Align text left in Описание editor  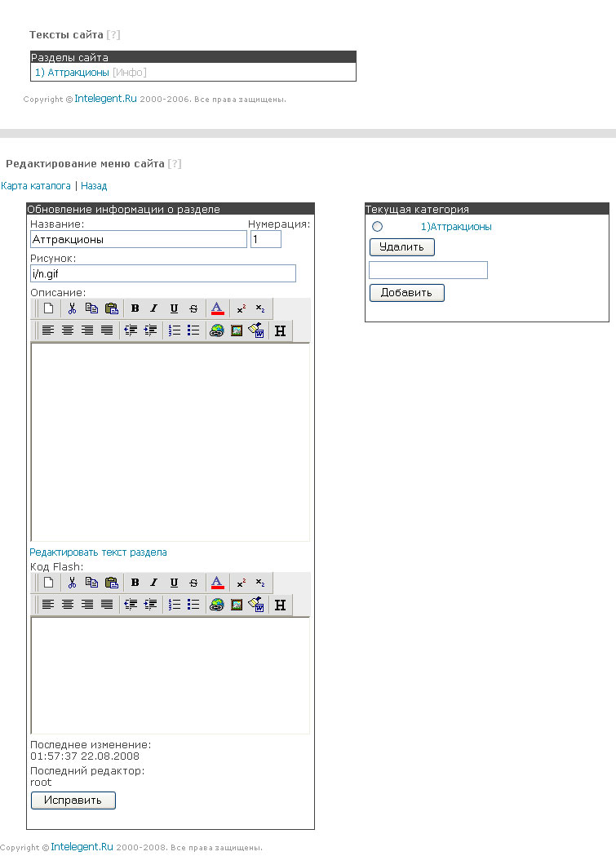click(48, 330)
